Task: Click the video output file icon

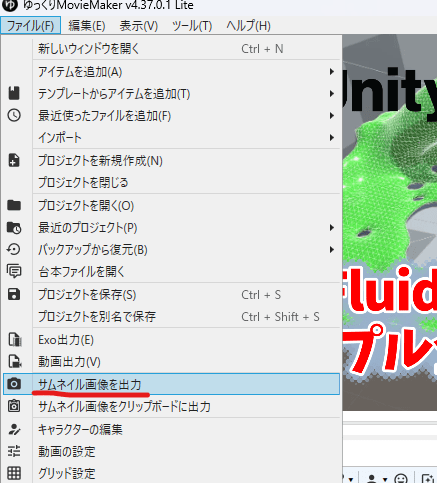Action: 15,361
